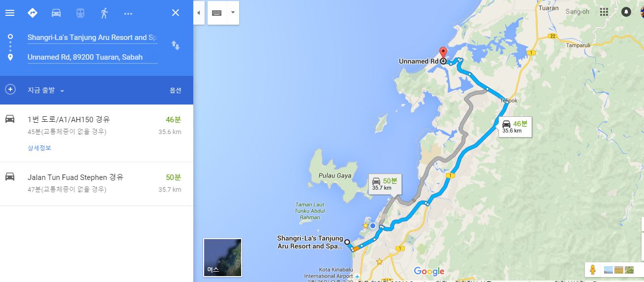Swap start and destination points

click(176, 45)
